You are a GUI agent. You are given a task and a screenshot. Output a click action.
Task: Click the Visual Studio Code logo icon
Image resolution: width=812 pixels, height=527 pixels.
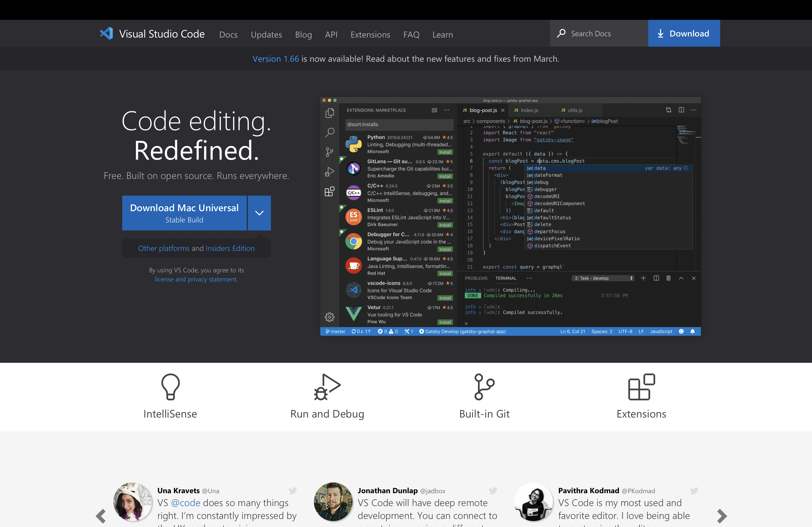point(106,33)
